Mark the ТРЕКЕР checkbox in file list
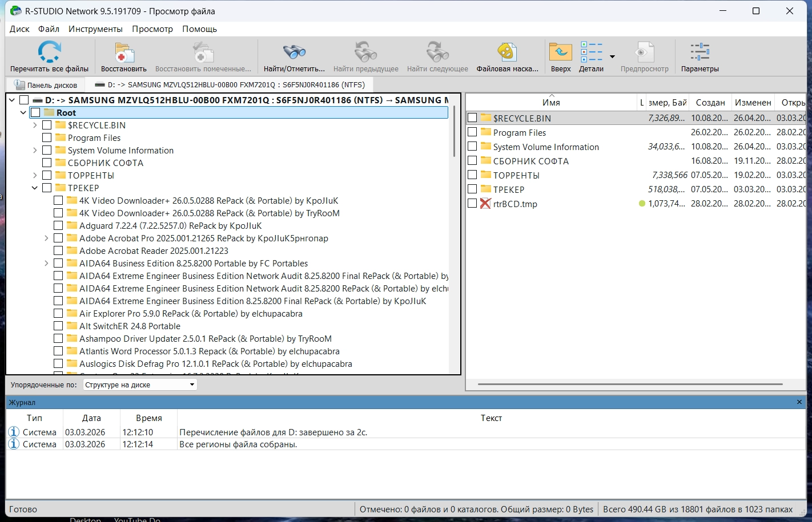The image size is (812, 522). 472,189
